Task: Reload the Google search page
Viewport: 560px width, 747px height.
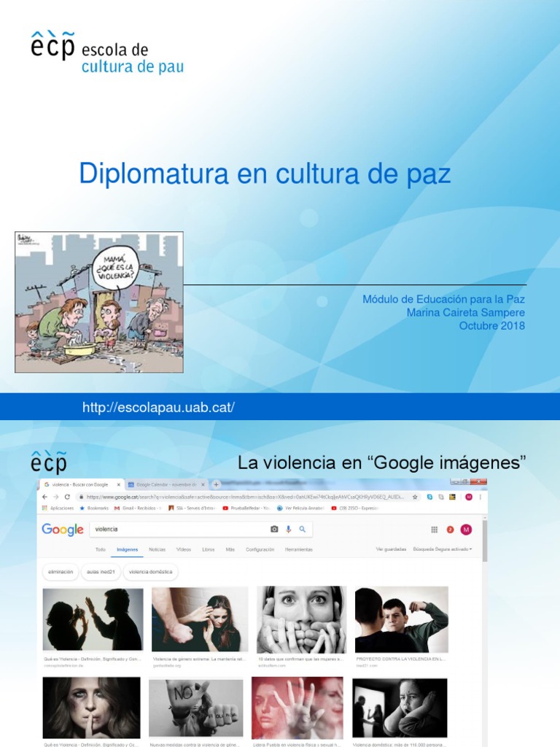Action: click(x=67, y=497)
